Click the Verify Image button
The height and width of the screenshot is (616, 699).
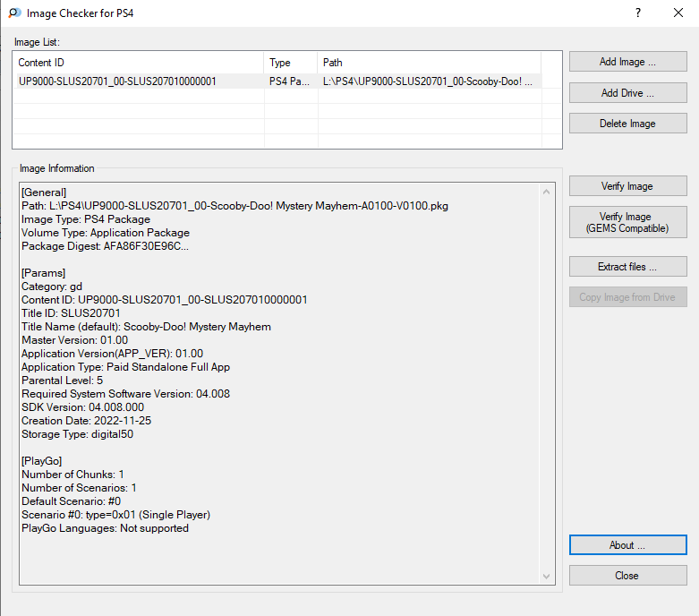pos(627,186)
